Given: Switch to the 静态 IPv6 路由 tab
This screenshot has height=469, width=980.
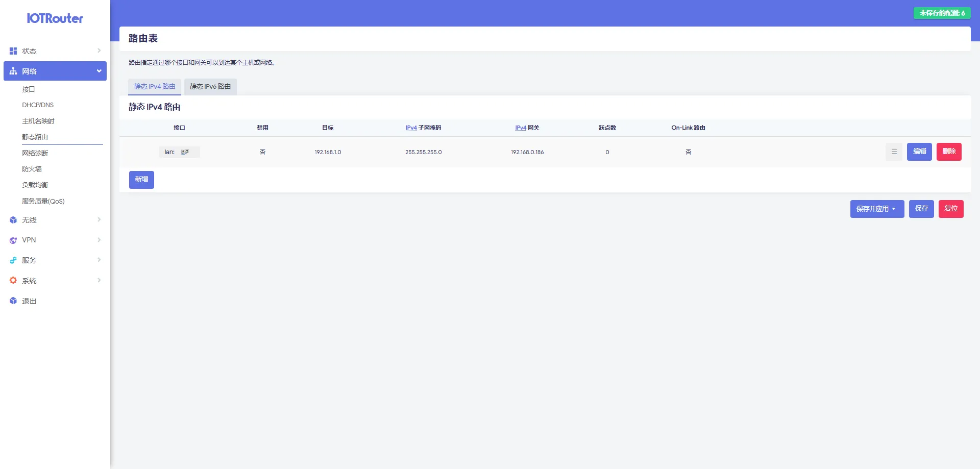Looking at the screenshot, I should pos(210,87).
